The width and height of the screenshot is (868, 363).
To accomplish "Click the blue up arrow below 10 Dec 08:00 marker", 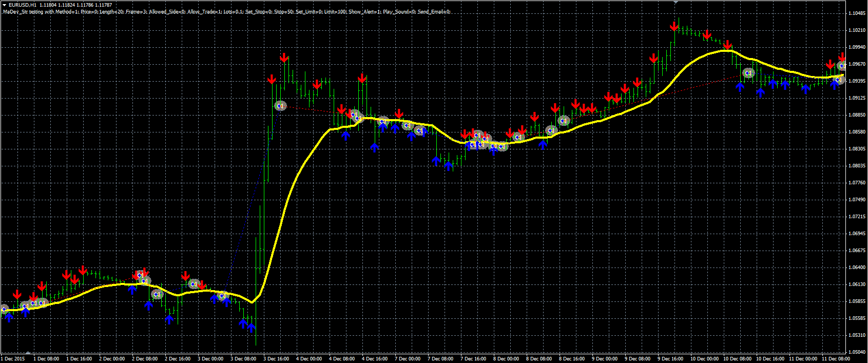I will pos(740,87).
